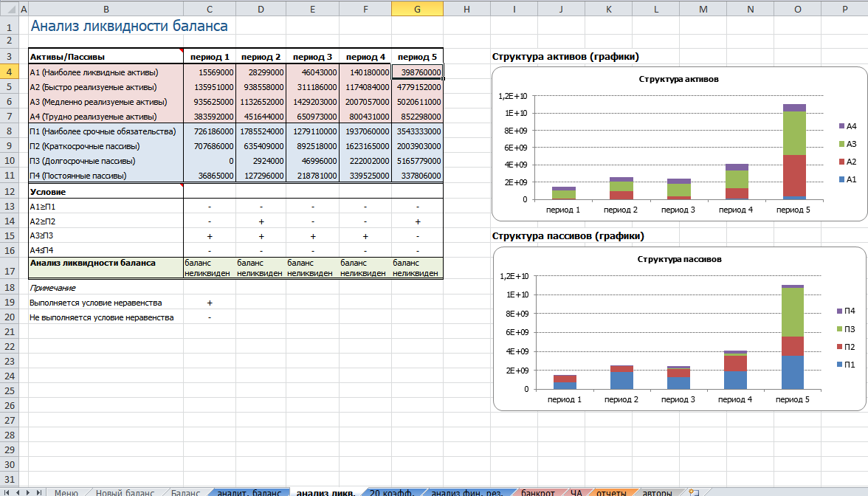
Task: Click период 2 bar in liabilities chart
Action: click(621, 377)
